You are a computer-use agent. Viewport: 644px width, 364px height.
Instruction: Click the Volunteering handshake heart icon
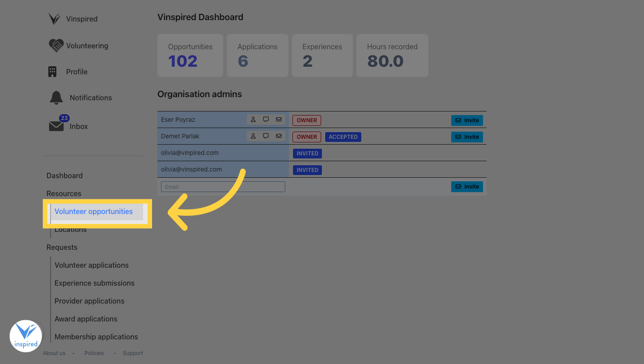point(56,45)
